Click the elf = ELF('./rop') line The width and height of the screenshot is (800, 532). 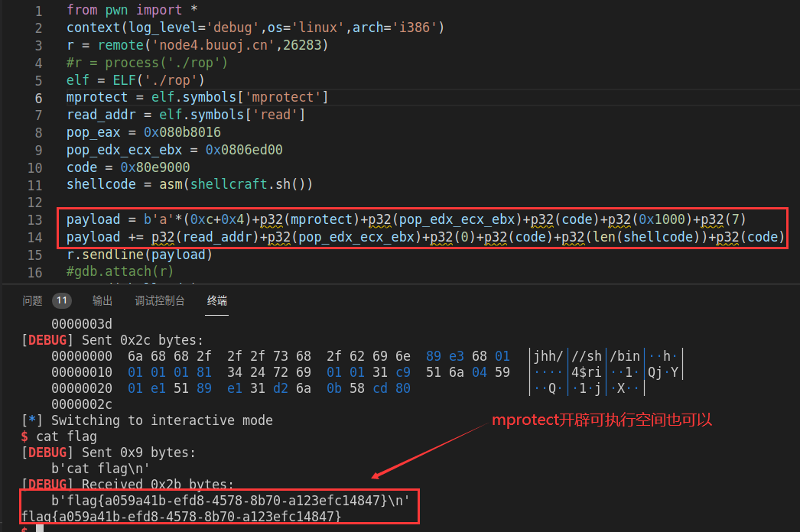point(135,80)
